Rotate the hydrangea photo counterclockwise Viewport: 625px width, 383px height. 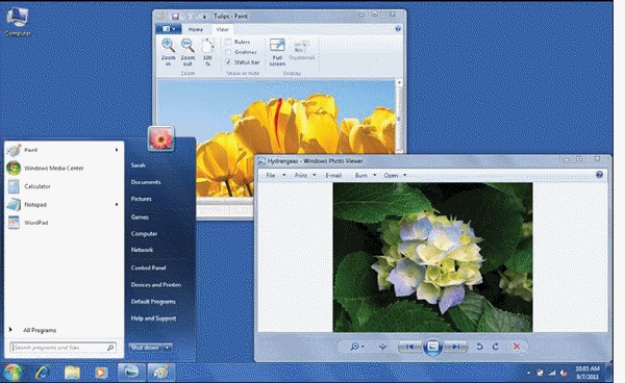pos(480,346)
